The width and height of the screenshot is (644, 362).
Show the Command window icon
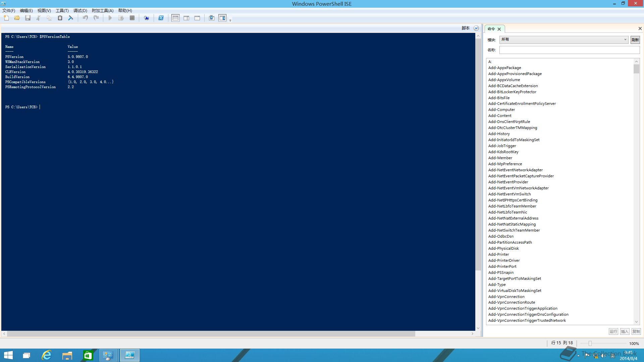(212, 18)
